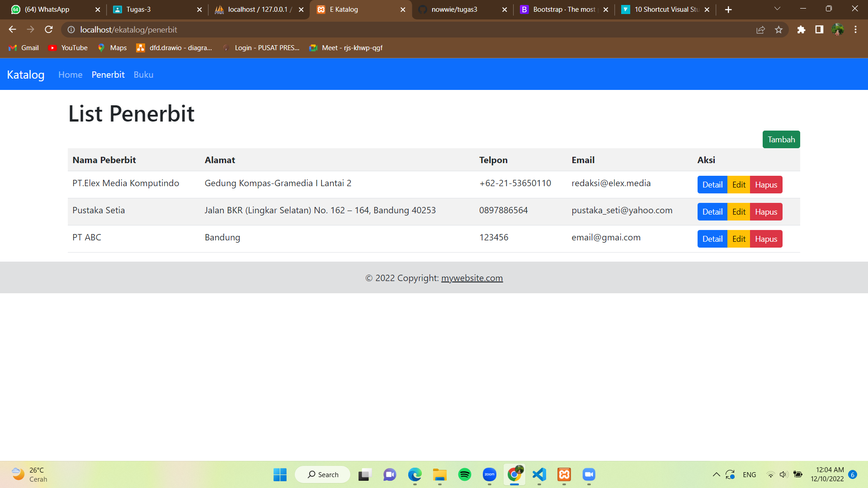Toggle Wi-Fi status icon in tray

click(x=771, y=474)
